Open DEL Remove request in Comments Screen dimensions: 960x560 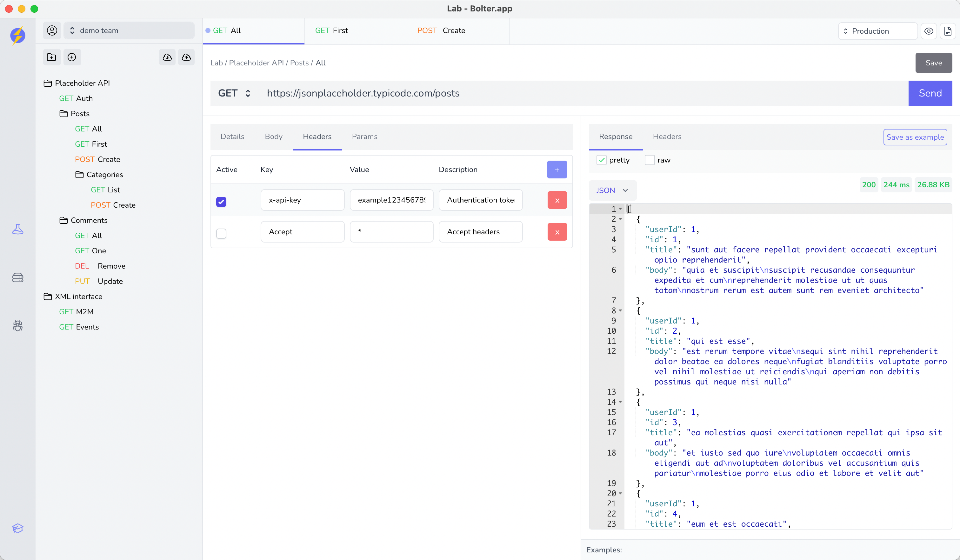tap(100, 266)
